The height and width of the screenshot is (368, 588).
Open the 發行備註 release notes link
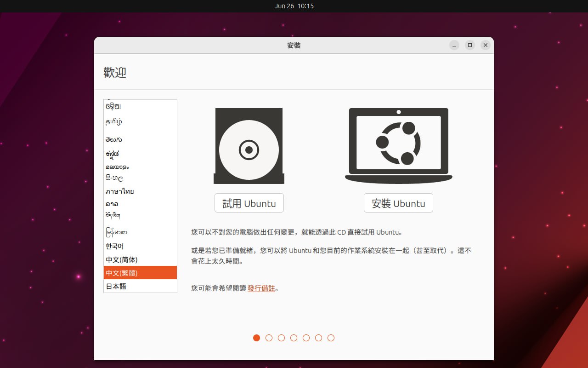click(261, 288)
